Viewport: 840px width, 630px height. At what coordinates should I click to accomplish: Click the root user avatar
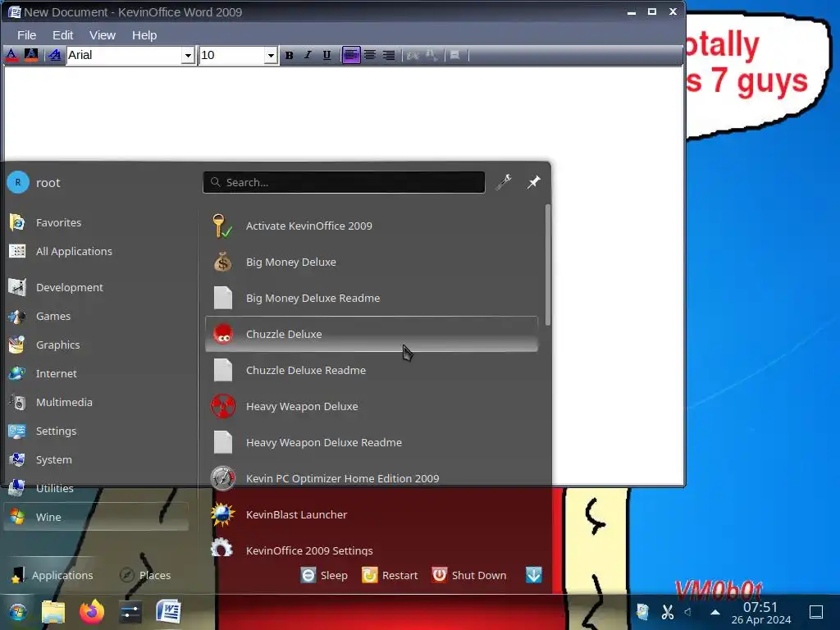tap(18, 183)
